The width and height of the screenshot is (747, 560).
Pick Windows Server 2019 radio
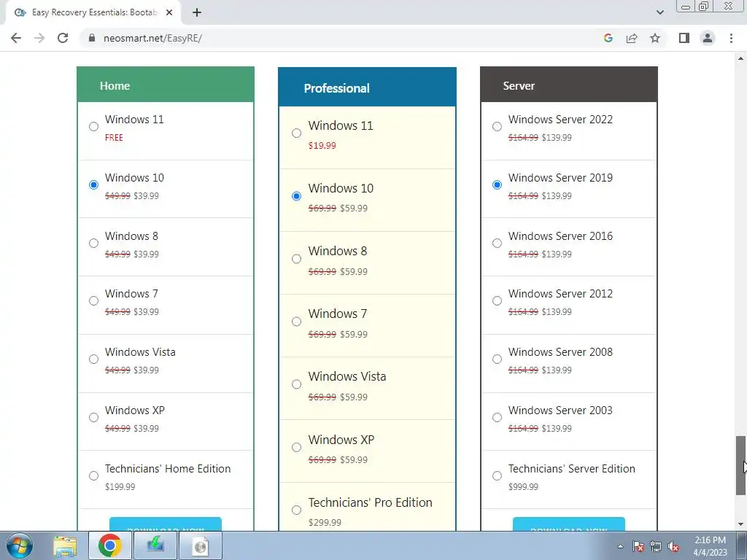497,184
